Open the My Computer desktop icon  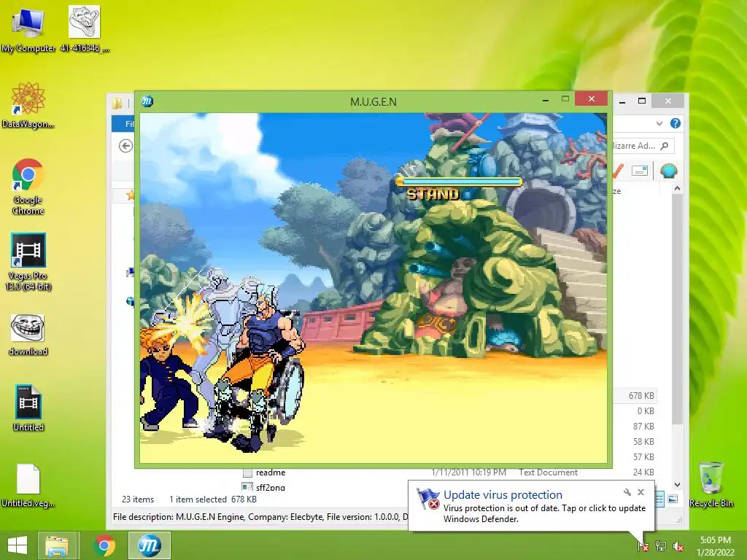click(28, 29)
